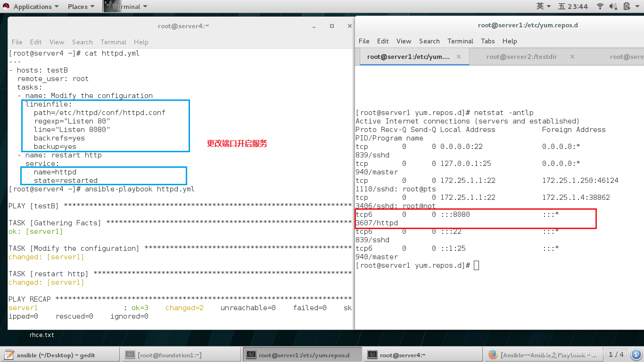Open Tabs menu in server1 terminal
This screenshot has width=644, height=362.
coord(488,41)
